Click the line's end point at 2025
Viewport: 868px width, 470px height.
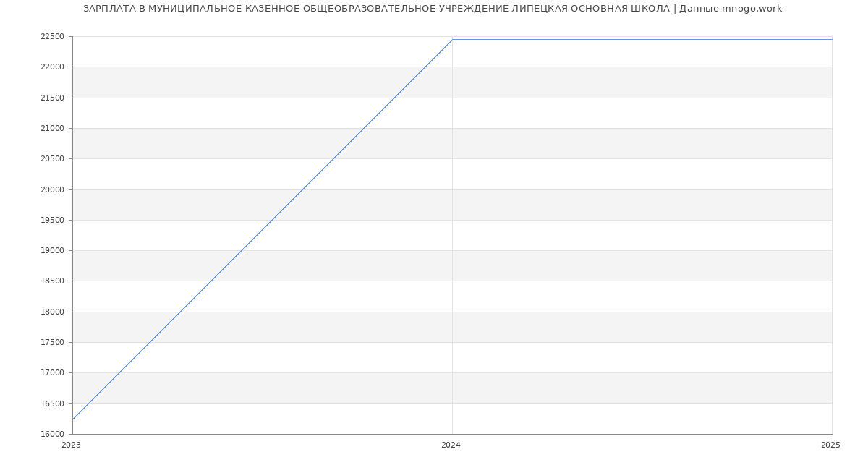point(831,40)
